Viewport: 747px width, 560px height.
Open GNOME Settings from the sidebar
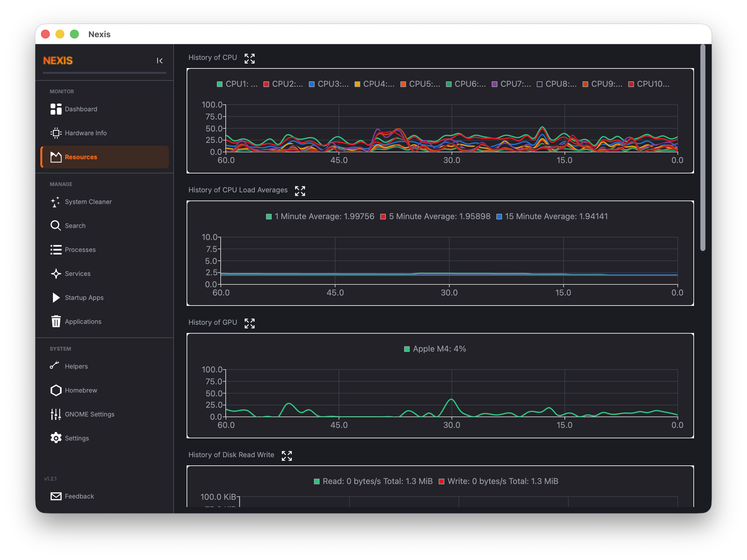point(90,414)
